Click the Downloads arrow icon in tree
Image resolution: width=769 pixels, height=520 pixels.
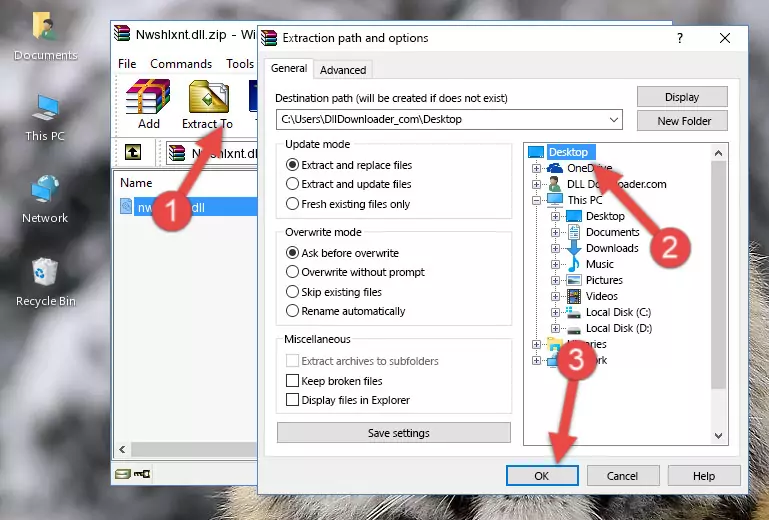[574, 248]
